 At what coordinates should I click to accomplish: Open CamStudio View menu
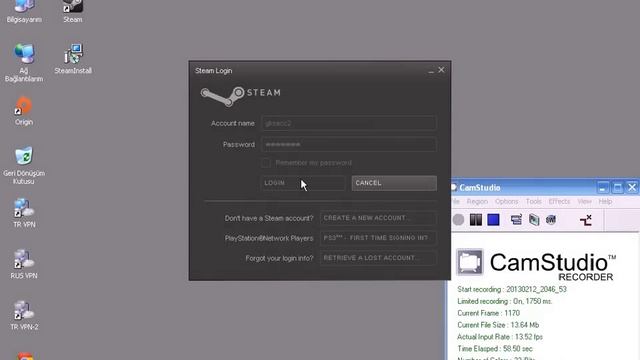[x=584, y=202]
